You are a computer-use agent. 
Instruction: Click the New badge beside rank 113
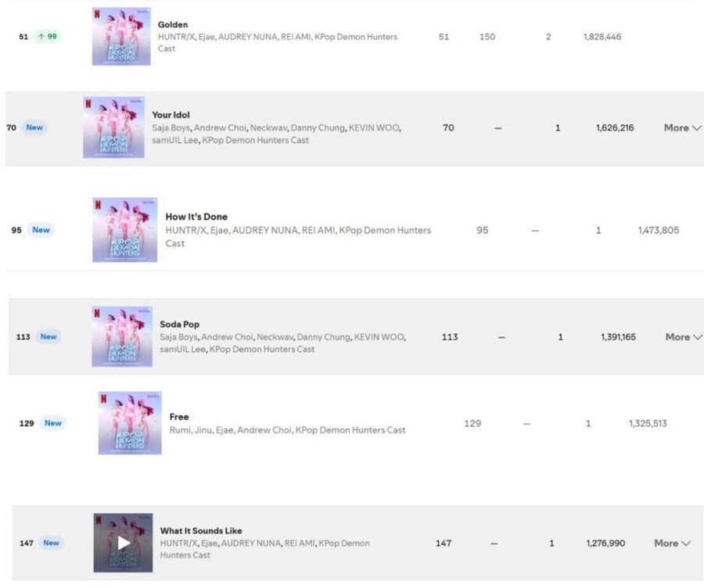click(x=48, y=337)
